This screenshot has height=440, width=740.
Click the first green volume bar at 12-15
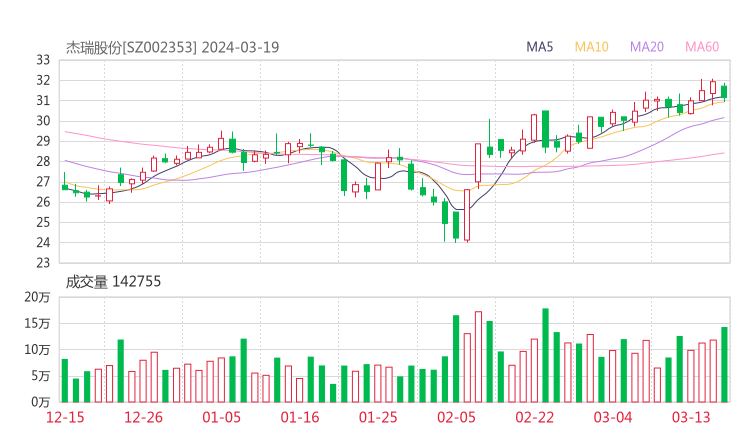pyautogui.click(x=65, y=381)
